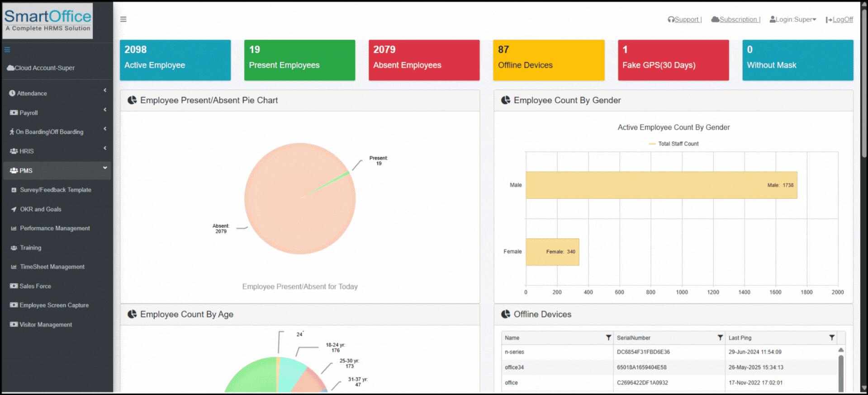Open the Login:Super user dropdown
Screen dimensions: 868x395
coord(793,19)
